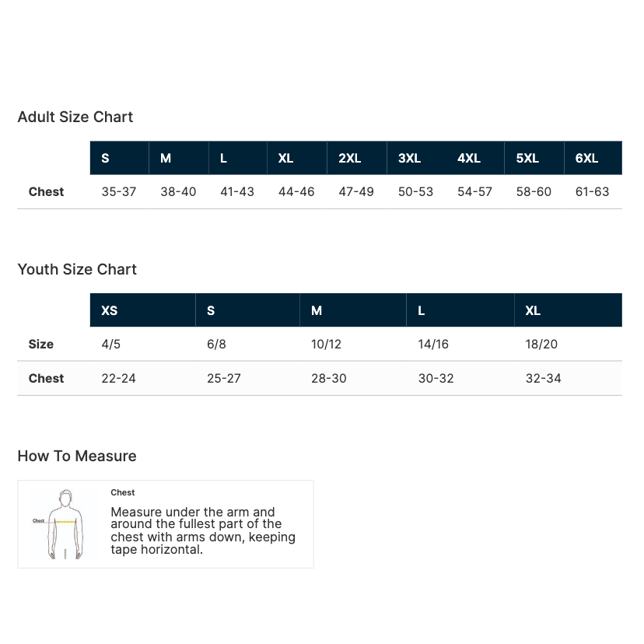
Task: Click the How To Measure heading
Action: 77,456
